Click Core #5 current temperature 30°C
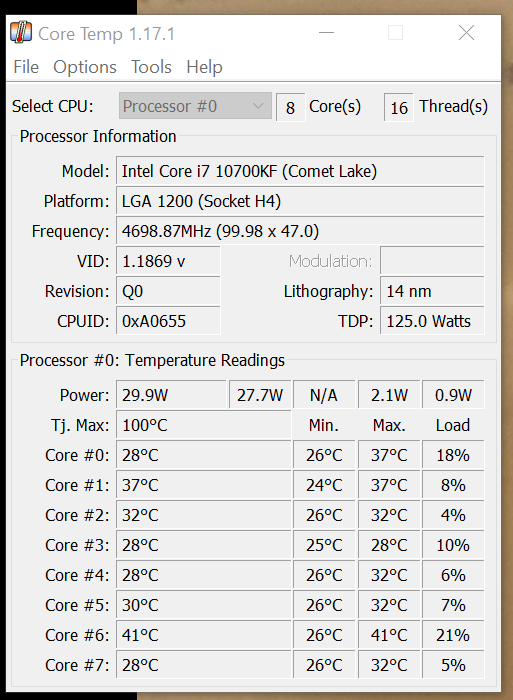Screen dimensions: 513x700 [204, 604]
